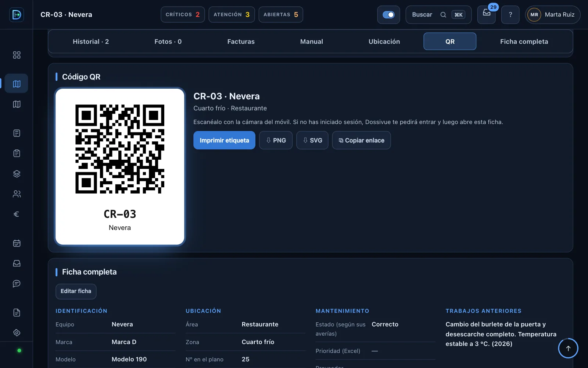Open the settings gear icon in sidebar
This screenshot has width=588, height=368.
pyautogui.click(x=17, y=333)
